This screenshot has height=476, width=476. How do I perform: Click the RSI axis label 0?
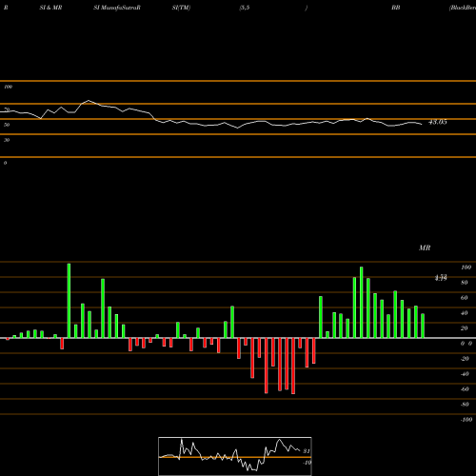coord(5,163)
